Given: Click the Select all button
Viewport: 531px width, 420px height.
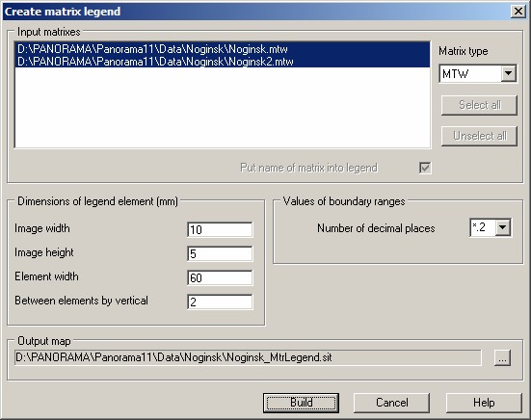Looking at the screenshot, I should (479, 105).
